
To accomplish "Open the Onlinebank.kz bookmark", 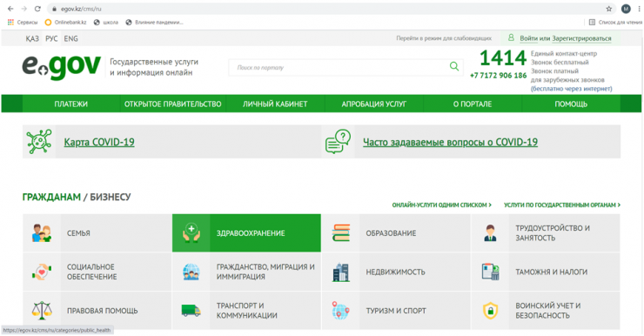I will click(66, 22).
